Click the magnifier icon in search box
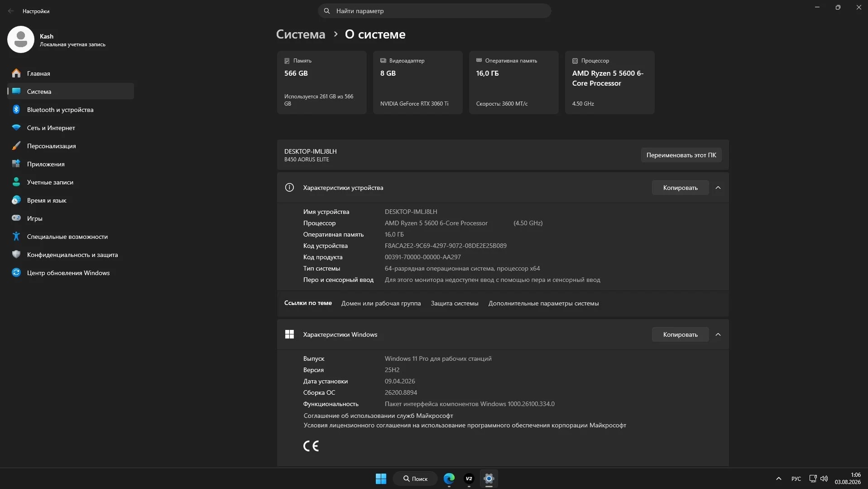The height and width of the screenshot is (489, 868). click(x=327, y=11)
